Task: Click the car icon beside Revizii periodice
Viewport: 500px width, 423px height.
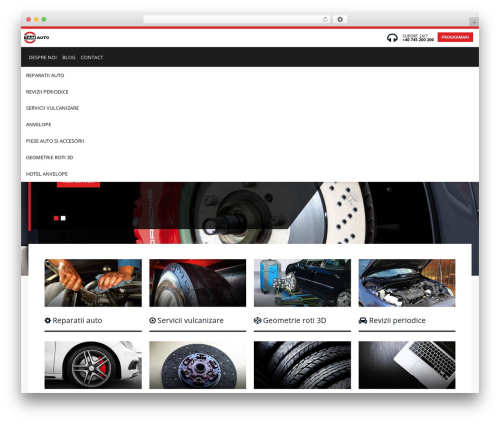Action: pos(363,320)
